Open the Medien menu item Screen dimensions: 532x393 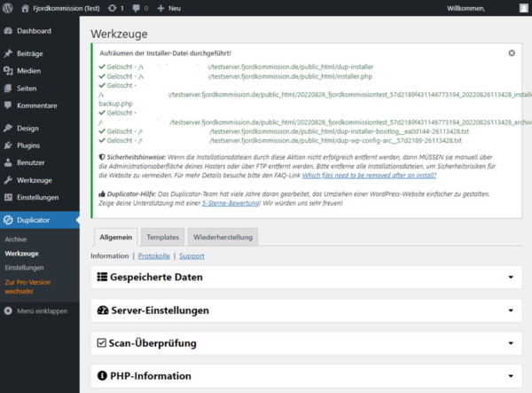(x=40, y=71)
